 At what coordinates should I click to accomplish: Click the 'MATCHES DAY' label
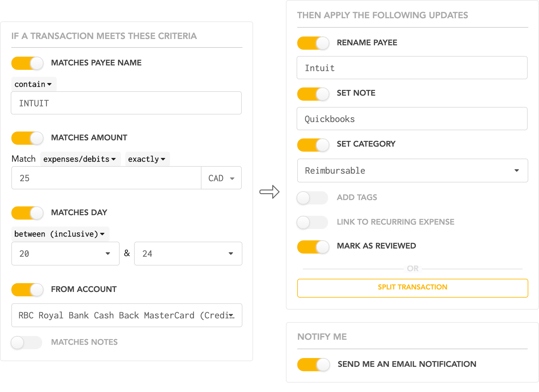tap(79, 213)
